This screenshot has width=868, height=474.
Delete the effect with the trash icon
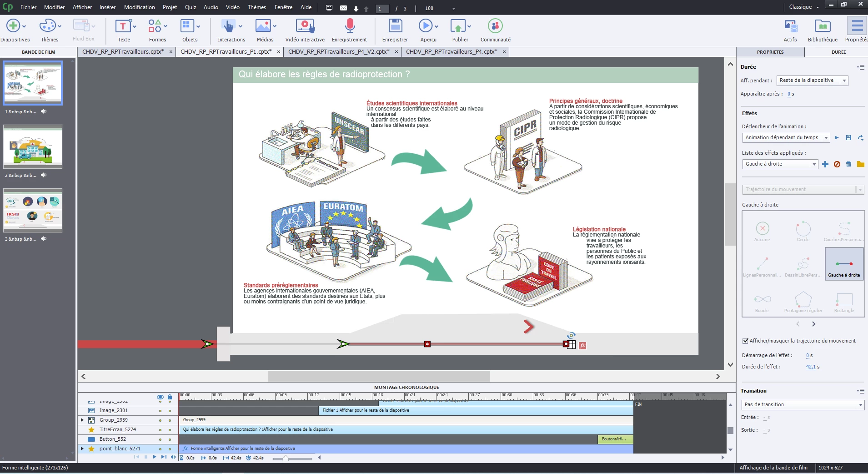(x=848, y=164)
